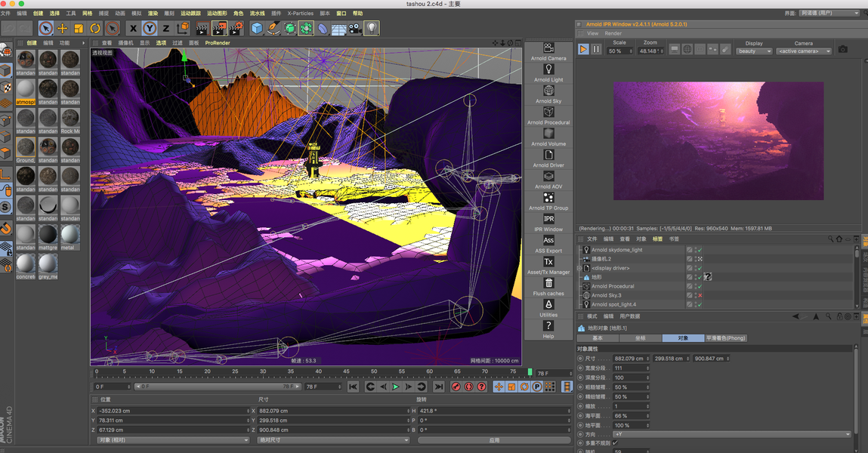
Task: Open 绝对尺寸 size mode dropdown
Action: tap(333, 440)
